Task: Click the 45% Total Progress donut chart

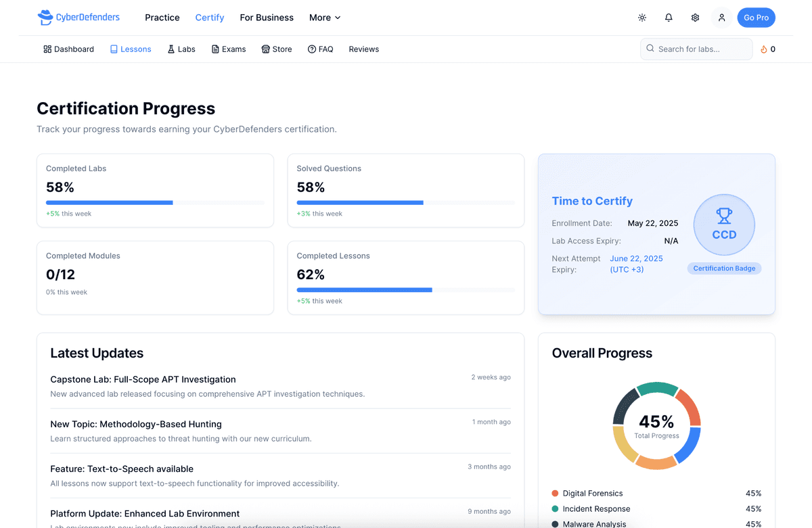Action: [x=656, y=426]
